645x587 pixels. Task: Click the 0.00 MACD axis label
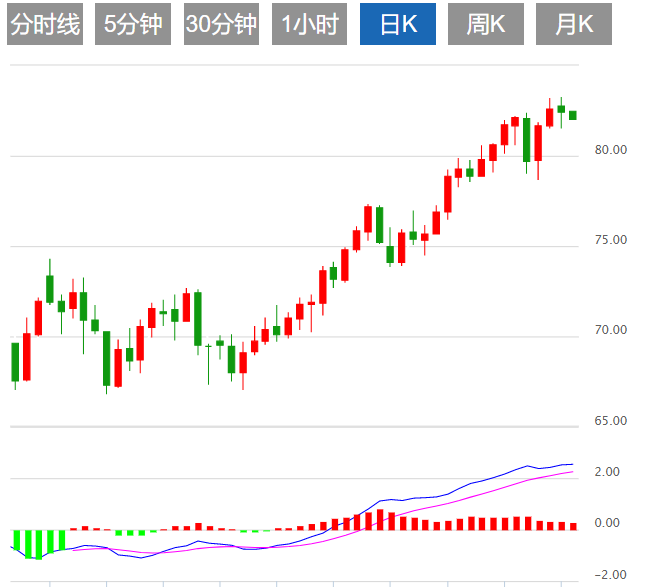coord(606,523)
